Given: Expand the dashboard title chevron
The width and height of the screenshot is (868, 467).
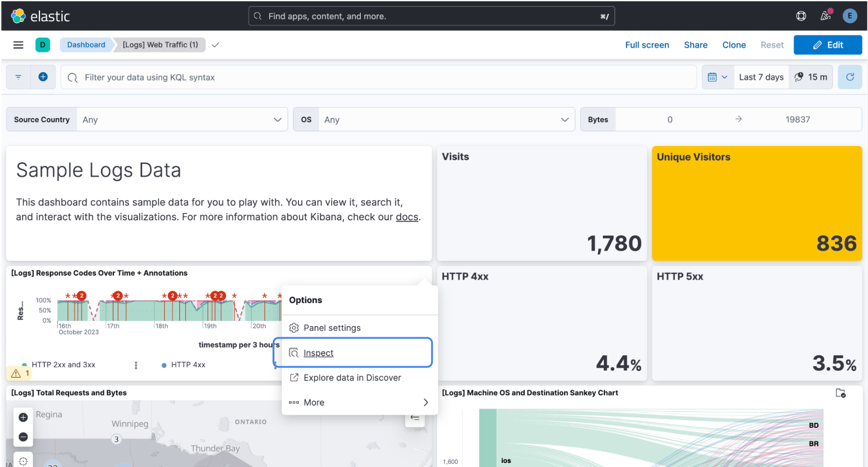Looking at the screenshot, I should 215,45.
